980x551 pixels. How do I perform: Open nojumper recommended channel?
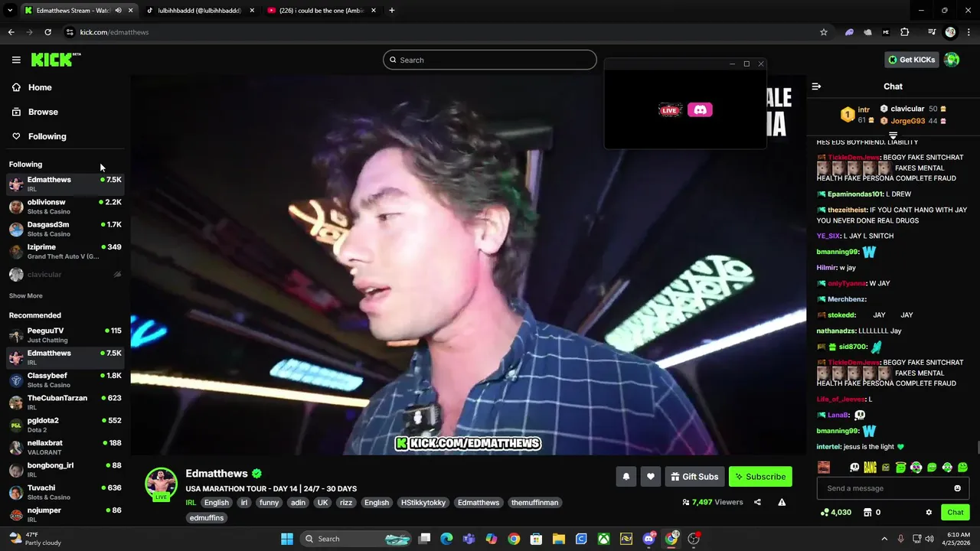point(65,514)
